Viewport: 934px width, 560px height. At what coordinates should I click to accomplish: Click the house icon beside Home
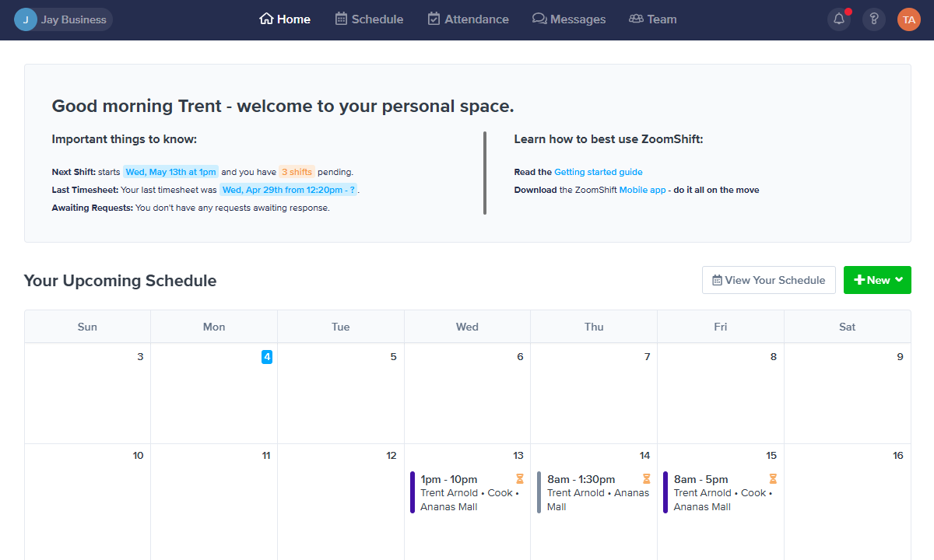pyautogui.click(x=266, y=19)
